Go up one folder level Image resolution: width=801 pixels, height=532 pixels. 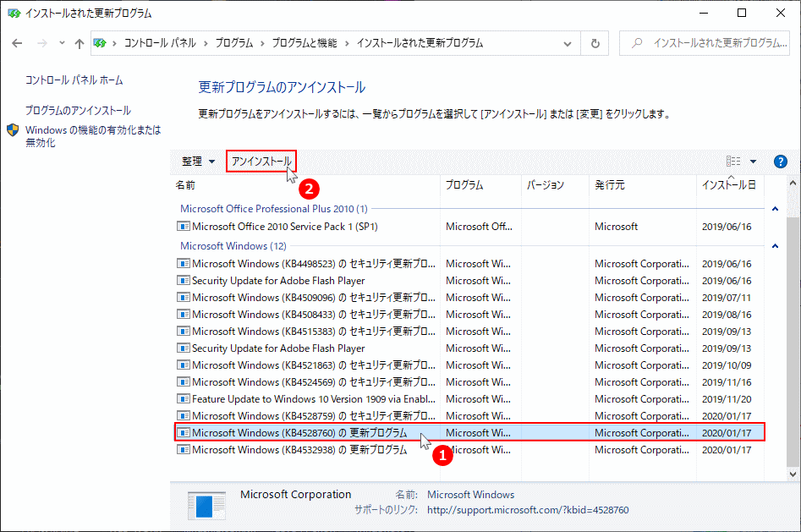[80, 43]
